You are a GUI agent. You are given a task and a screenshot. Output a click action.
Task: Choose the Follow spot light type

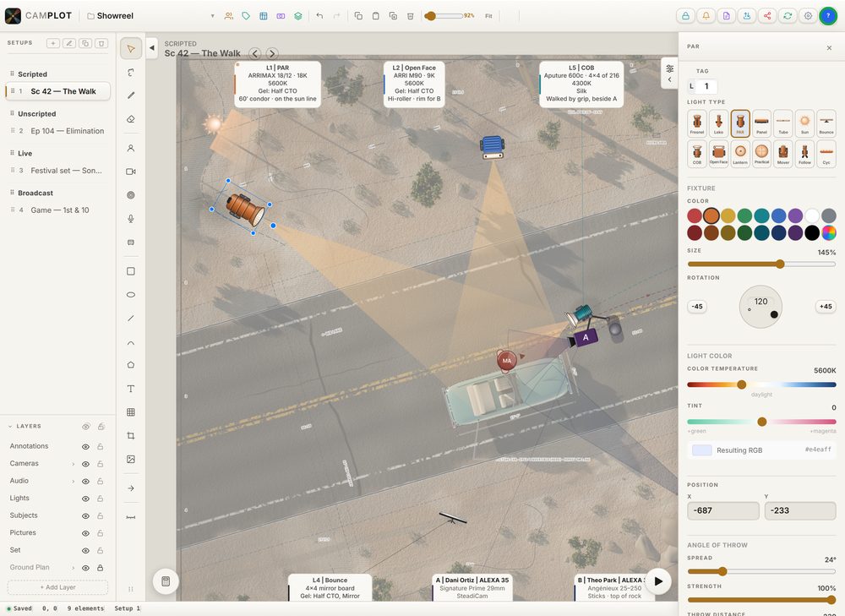point(804,154)
